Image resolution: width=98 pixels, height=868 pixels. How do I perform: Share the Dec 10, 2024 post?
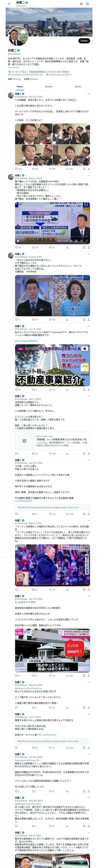(x=89, y=666)
